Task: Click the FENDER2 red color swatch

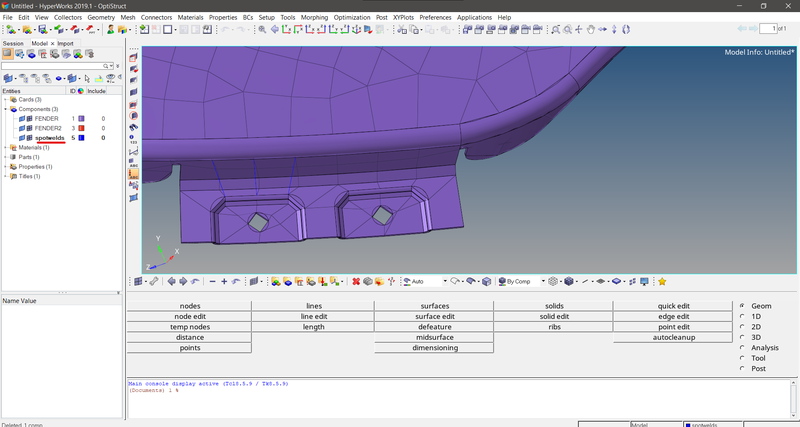Action: (81, 129)
